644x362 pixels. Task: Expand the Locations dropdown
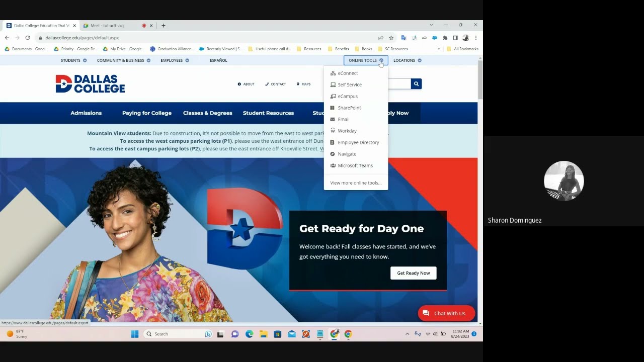click(x=407, y=60)
